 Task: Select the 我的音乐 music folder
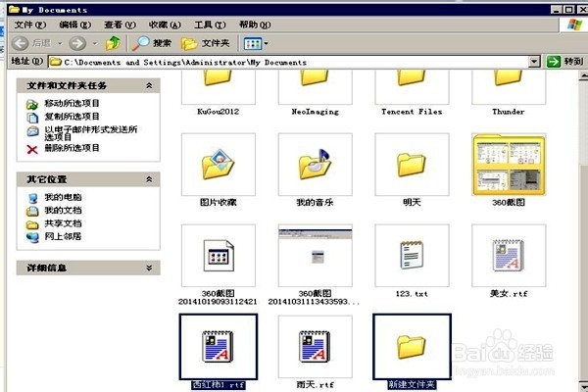[315, 170]
